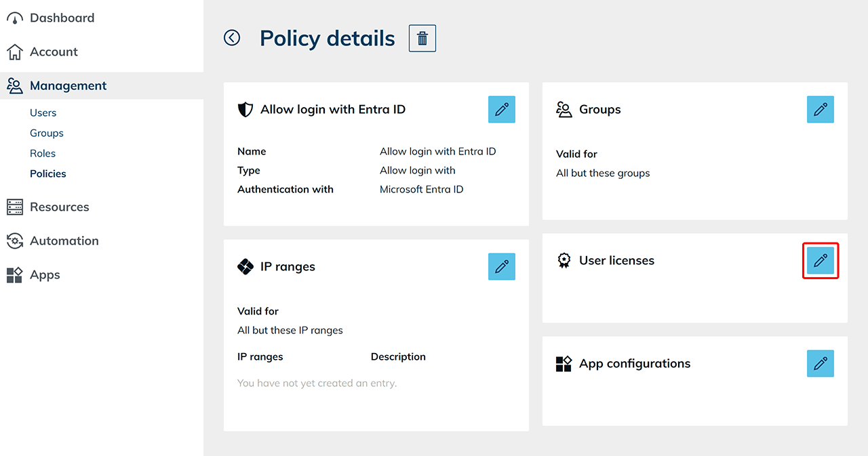Screen dimensions: 868x456
Task: Edit User licenses with the pencil button
Action: tap(820, 261)
